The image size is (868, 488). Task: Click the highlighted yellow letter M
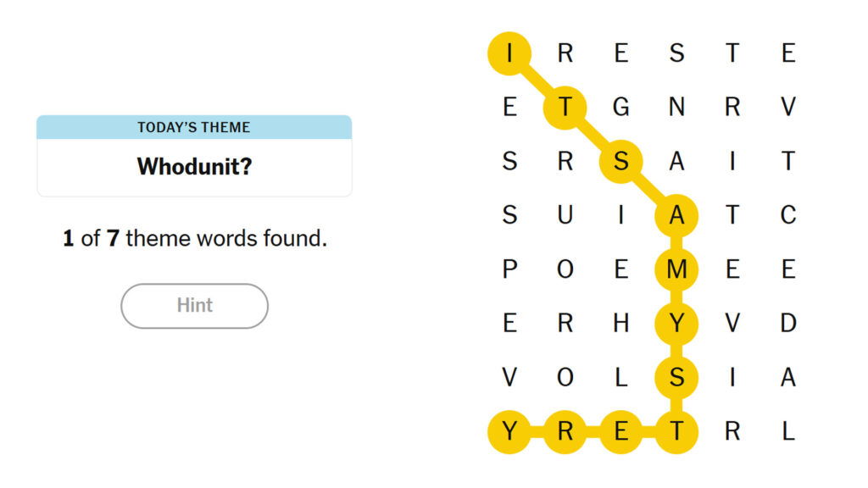coord(676,269)
